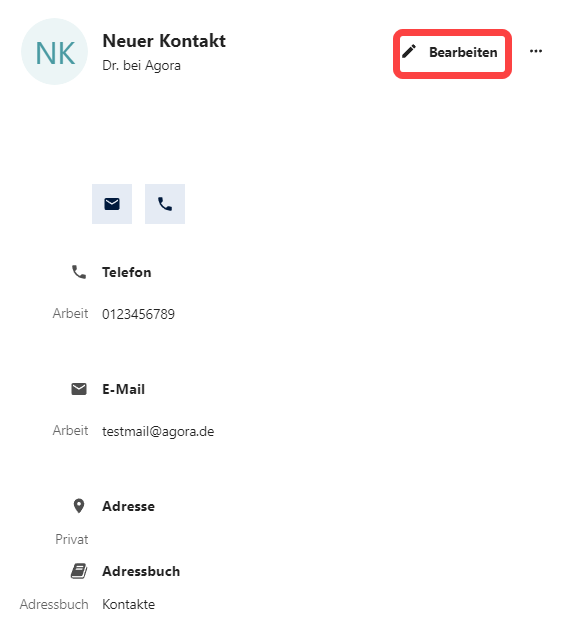The width and height of the screenshot is (573, 642).
Task: Click the book icon beside Adressbuch
Action: pos(79,571)
